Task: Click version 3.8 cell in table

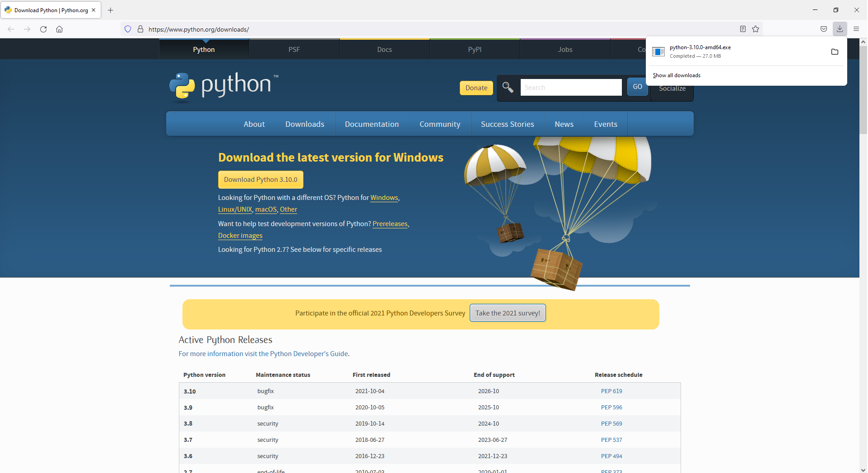Action: tap(188, 424)
